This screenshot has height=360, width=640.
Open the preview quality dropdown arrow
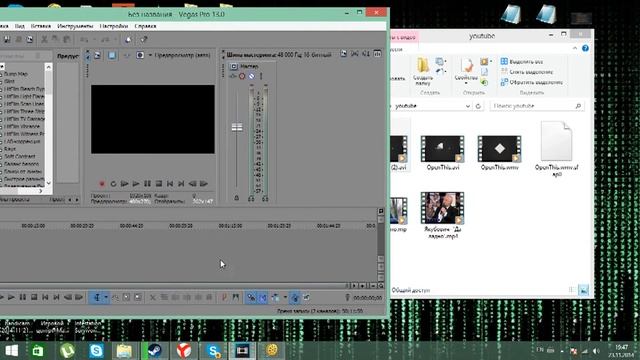(150, 55)
